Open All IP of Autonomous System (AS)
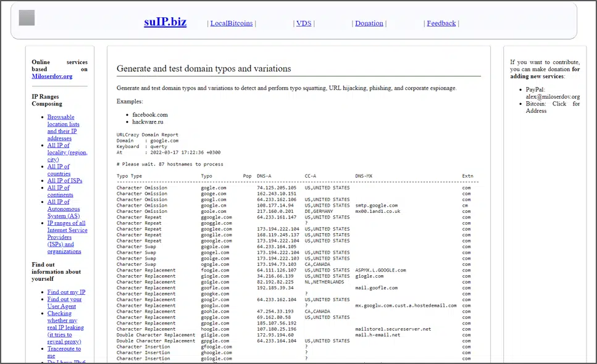597x364 pixels. click(64, 209)
